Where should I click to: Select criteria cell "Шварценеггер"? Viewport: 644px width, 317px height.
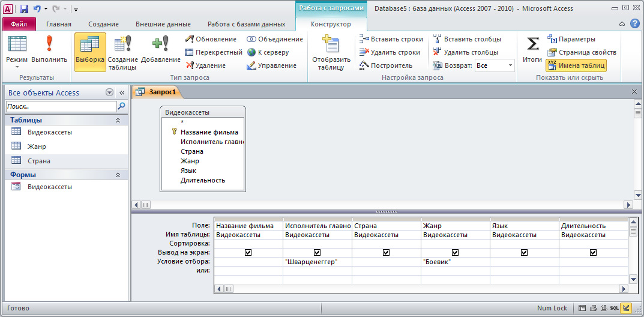click(x=317, y=262)
